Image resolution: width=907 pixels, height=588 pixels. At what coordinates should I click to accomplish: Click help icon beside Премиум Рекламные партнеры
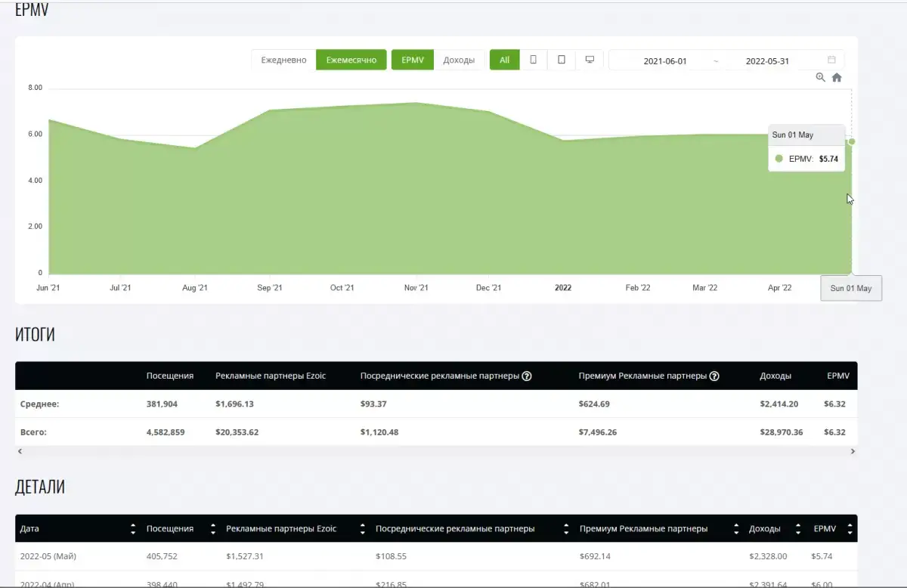pyautogui.click(x=714, y=376)
